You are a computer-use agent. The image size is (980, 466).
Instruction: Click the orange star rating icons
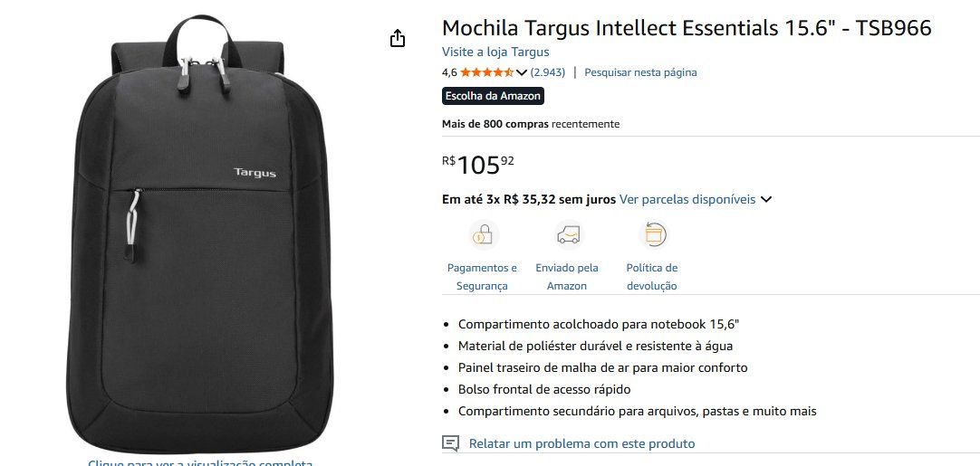click(x=487, y=72)
